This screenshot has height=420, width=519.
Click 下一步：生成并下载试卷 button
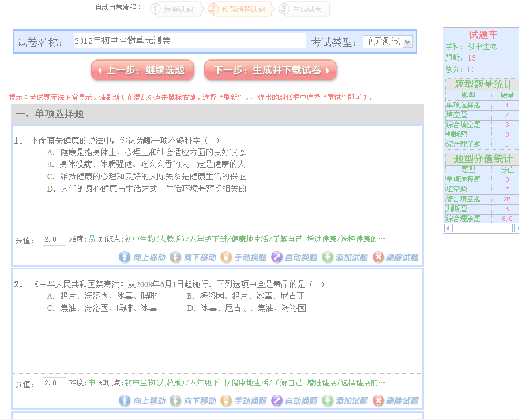[270, 70]
